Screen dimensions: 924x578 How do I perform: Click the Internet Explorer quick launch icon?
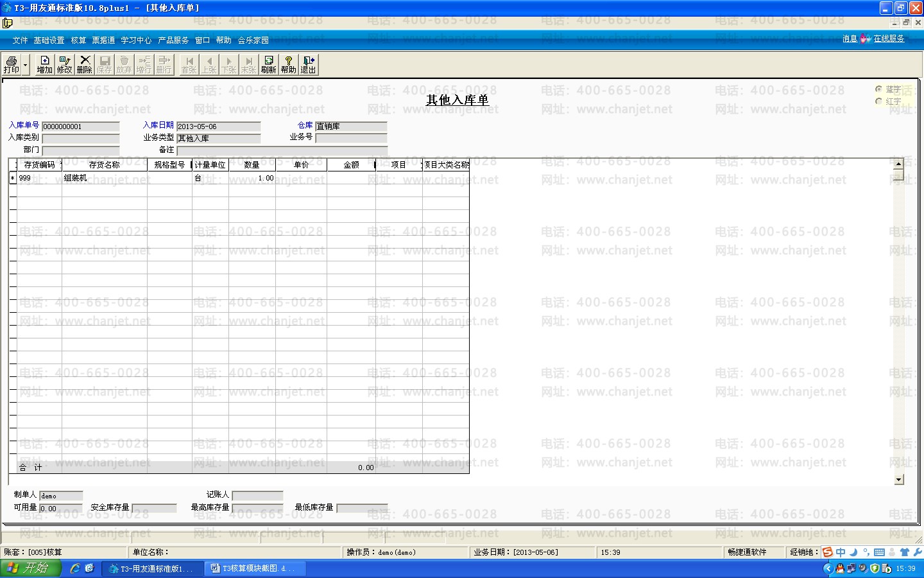75,568
